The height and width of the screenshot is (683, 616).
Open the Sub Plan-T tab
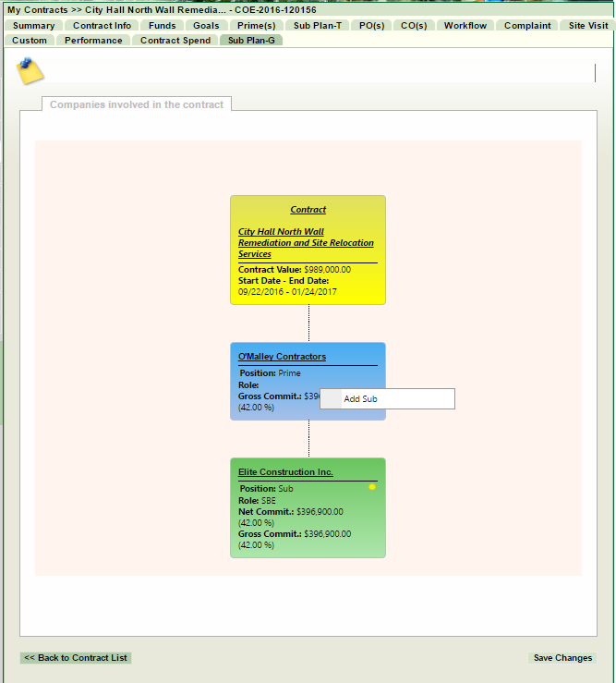pos(317,26)
